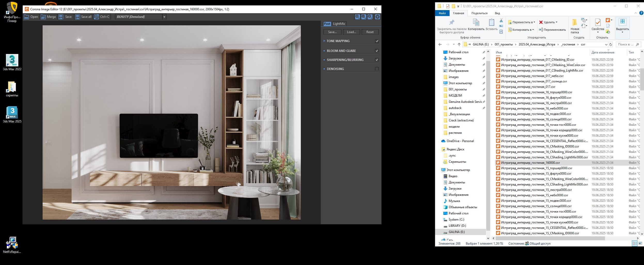The width and height of the screenshot is (644, 265).
Task: Click the Explorer search input field
Action: click(x=626, y=44)
